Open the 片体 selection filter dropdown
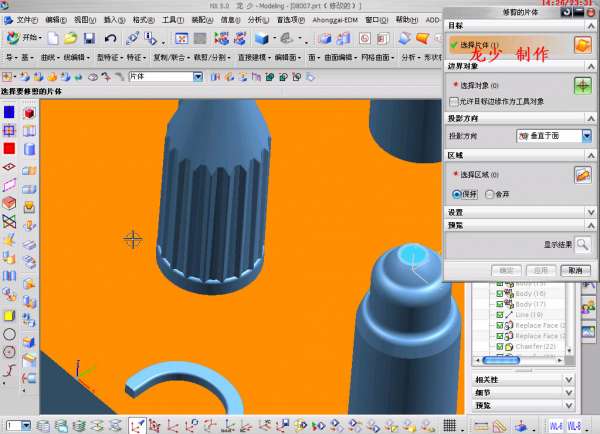The width and height of the screenshot is (600, 434). click(198, 77)
